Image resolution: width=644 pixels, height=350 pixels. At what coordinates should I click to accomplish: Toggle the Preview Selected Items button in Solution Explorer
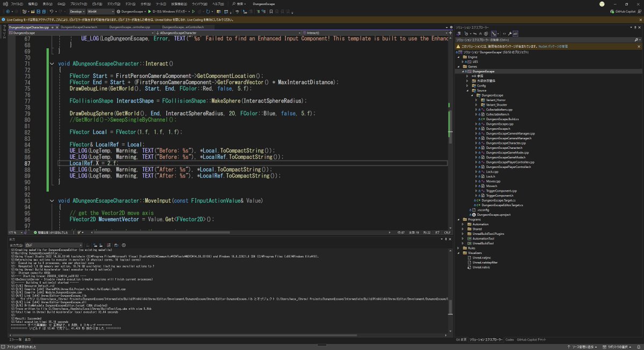click(x=516, y=33)
